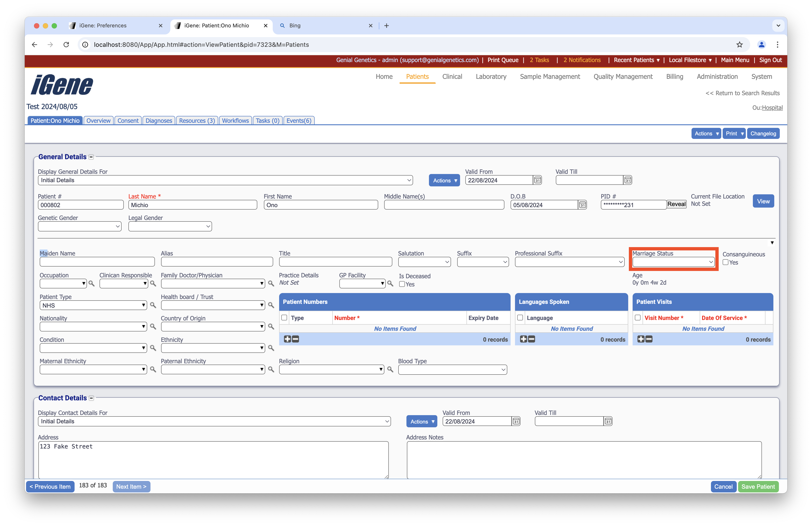
Task: Open the Laboratory menu
Action: (x=491, y=76)
